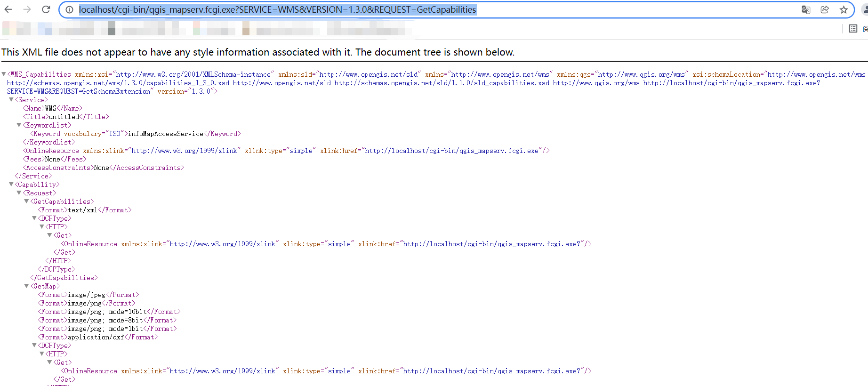868x386 pixels.
Task: Click the XML no style information notice
Action: pyautogui.click(x=258, y=52)
